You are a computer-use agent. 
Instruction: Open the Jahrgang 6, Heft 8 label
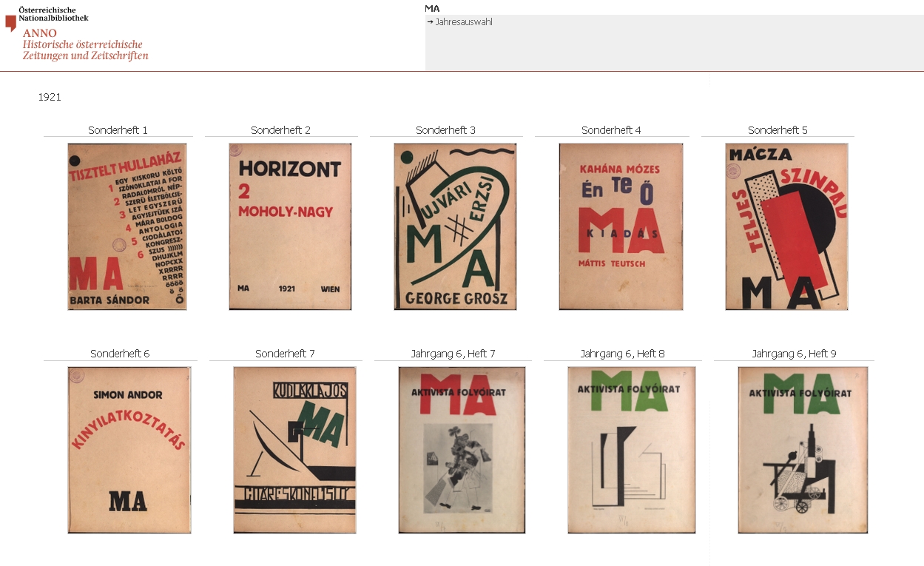(622, 354)
